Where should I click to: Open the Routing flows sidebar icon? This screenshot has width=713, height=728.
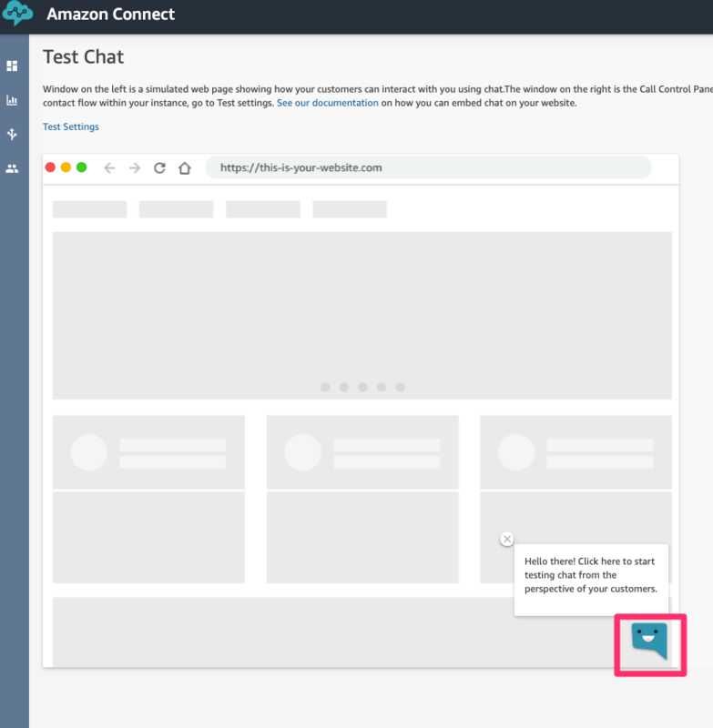12,134
